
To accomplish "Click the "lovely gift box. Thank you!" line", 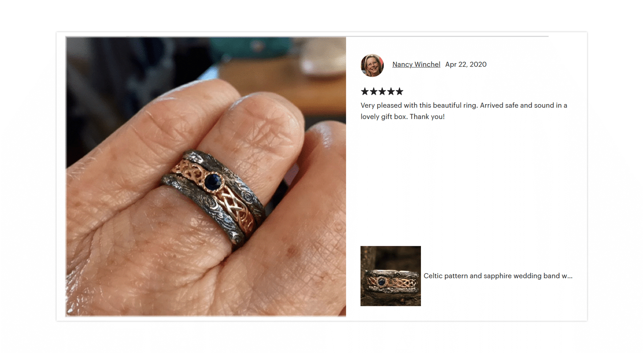I will [x=402, y=117].
